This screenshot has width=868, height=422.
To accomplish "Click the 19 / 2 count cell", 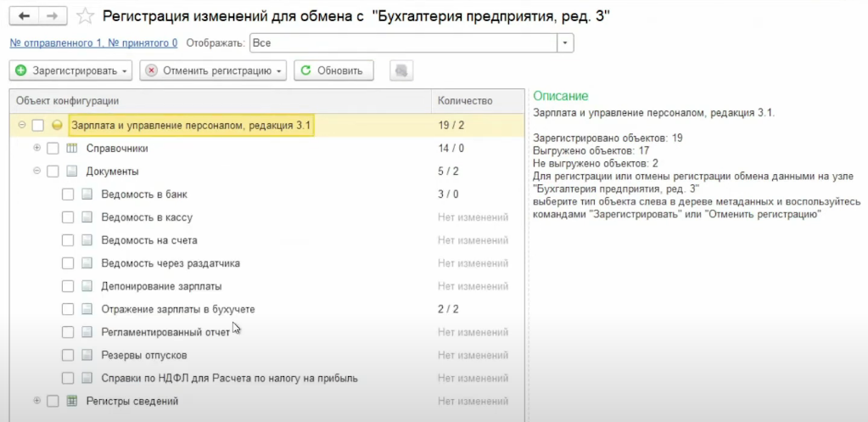I will tap(451, 126).
